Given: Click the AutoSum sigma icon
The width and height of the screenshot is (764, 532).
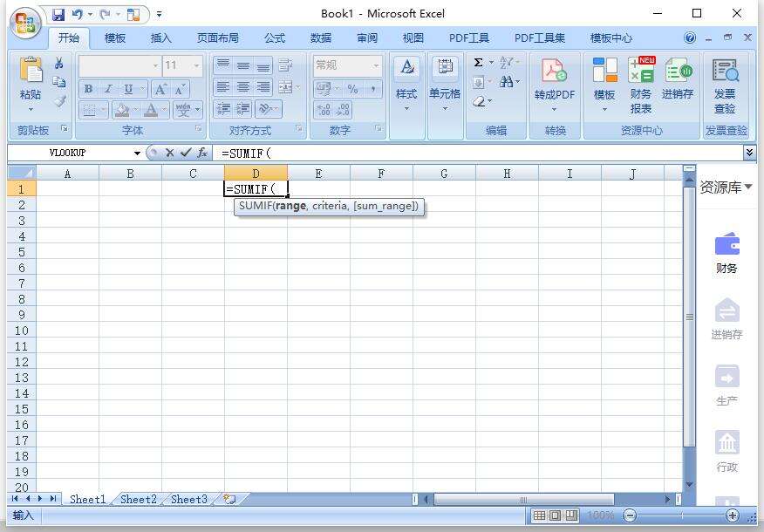Looking at the screenshot, I should 479,63.
